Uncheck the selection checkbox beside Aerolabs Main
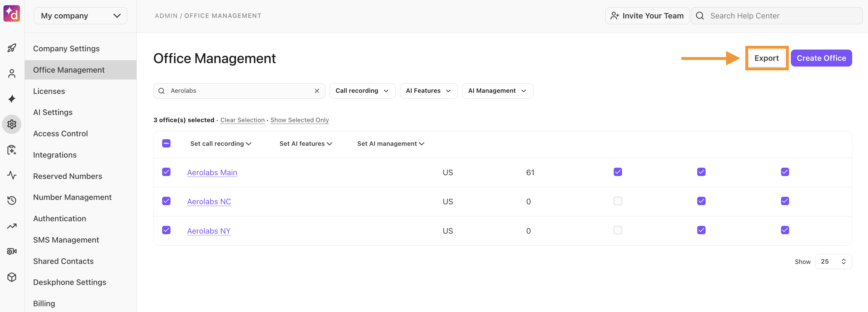This screenshot has width=868, height=312. 166,172
